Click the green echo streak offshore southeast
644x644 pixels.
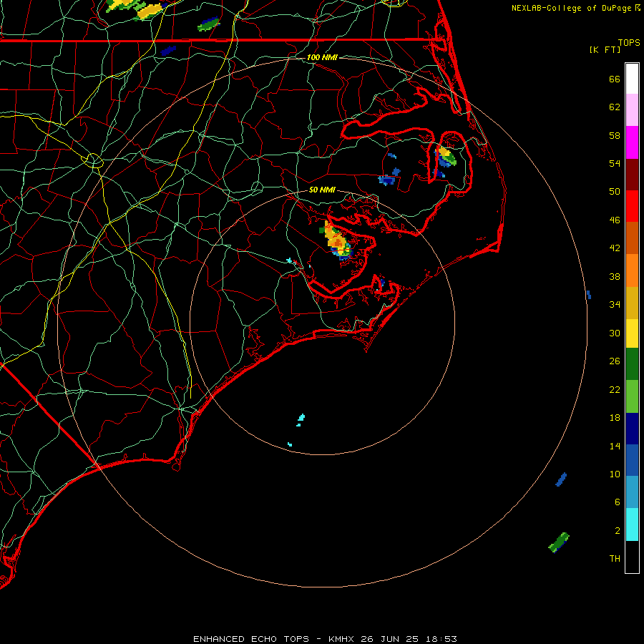point(559,542)
